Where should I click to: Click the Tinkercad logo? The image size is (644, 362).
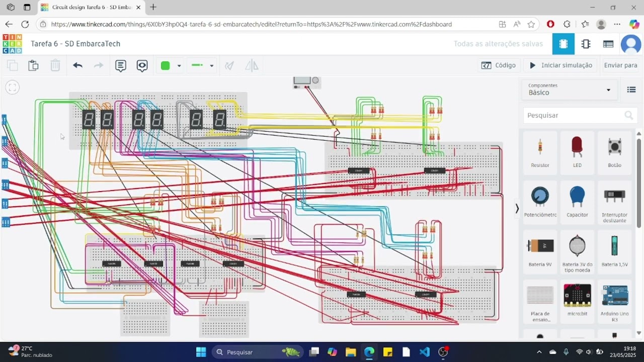tap(12, 44)
